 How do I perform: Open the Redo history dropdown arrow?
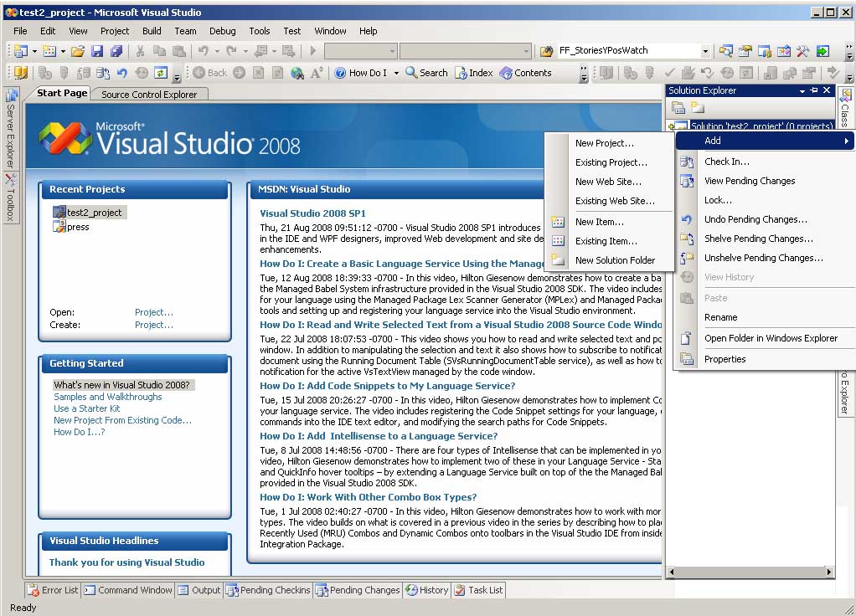245,51
